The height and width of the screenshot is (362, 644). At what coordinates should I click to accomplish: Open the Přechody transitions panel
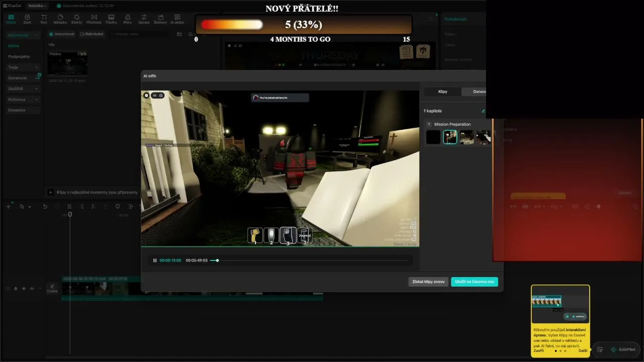coord(94,19)
